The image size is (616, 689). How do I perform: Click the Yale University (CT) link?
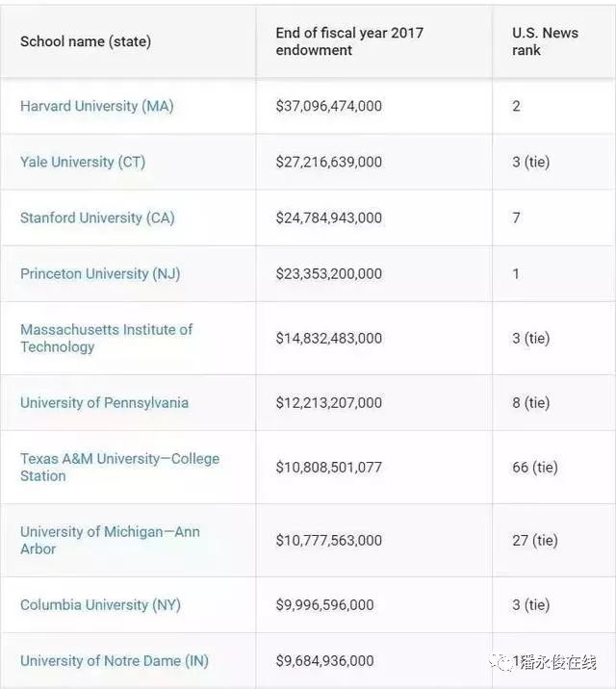point(83,162)
